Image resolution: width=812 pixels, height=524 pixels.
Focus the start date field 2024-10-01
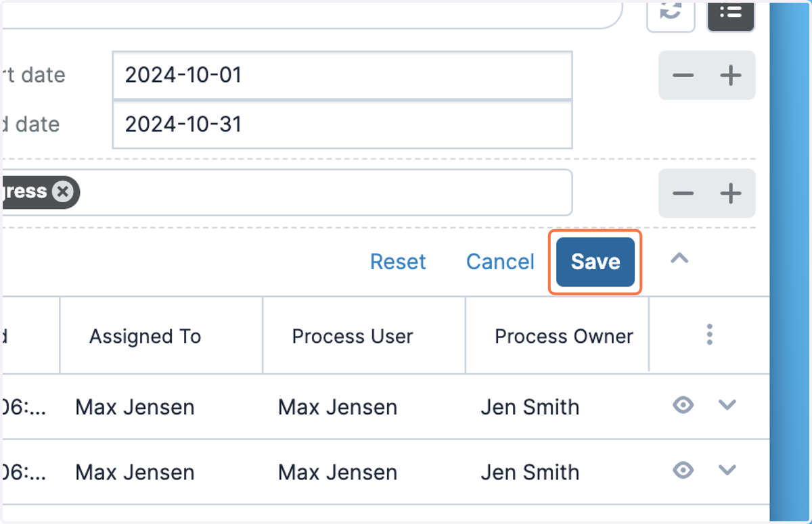342,75
